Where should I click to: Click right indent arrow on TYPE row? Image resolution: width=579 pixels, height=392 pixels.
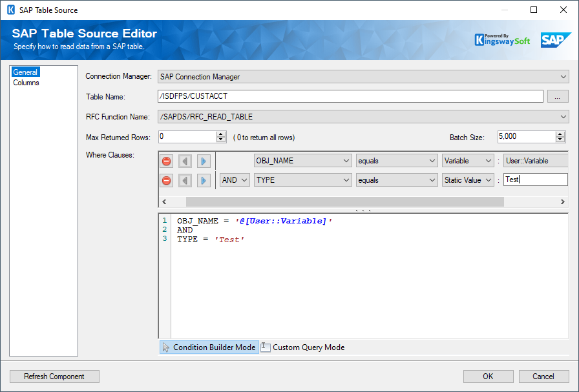click(x=204, y=180)
